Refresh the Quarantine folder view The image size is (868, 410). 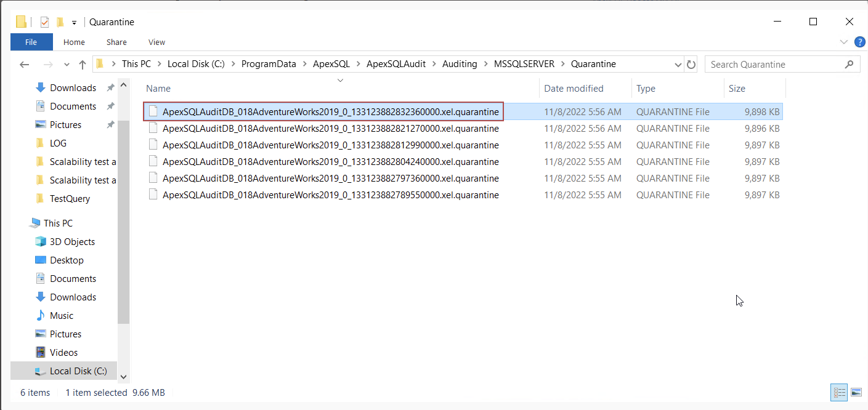click(691, 65)
